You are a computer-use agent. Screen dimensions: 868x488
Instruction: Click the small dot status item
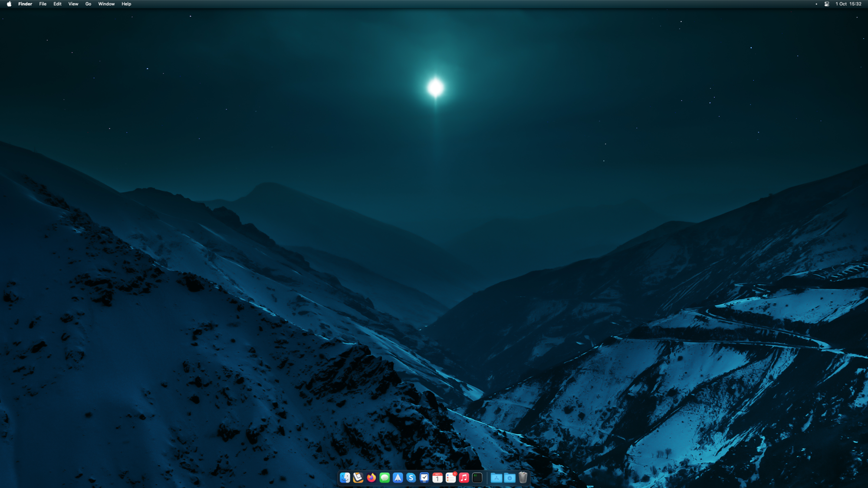pyautogui.click(x=816, y=4)
